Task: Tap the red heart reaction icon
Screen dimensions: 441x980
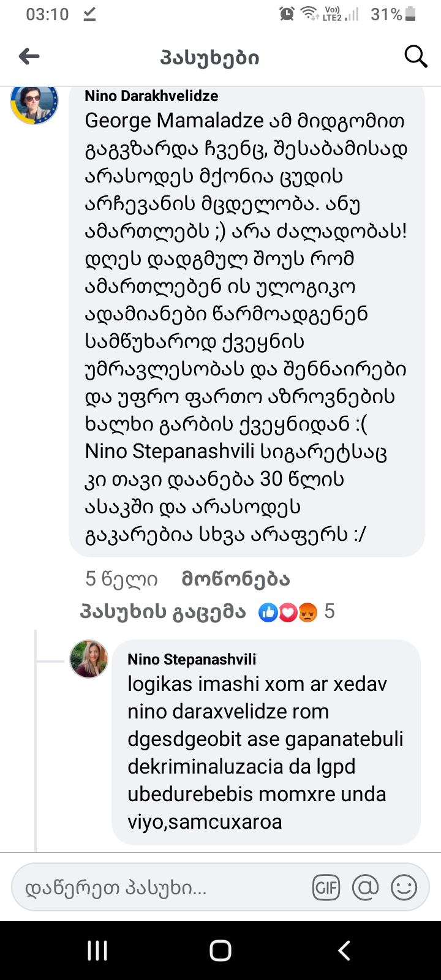Action: click(x=288, y=612)
